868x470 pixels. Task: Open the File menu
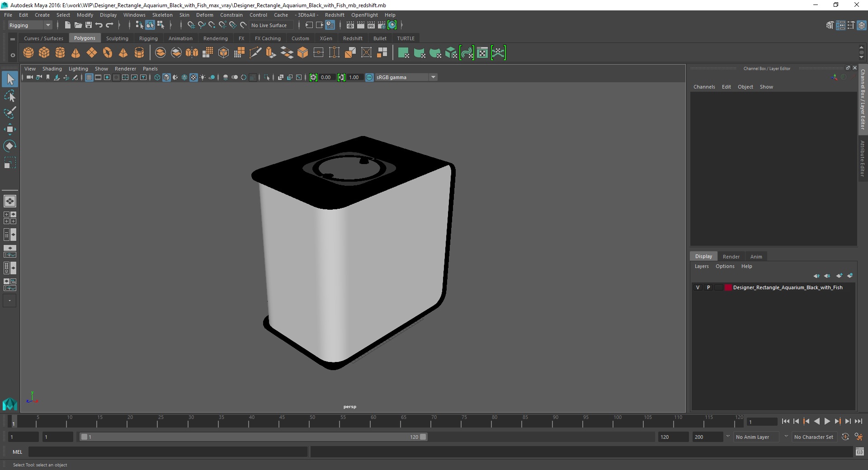pos(8,15)
